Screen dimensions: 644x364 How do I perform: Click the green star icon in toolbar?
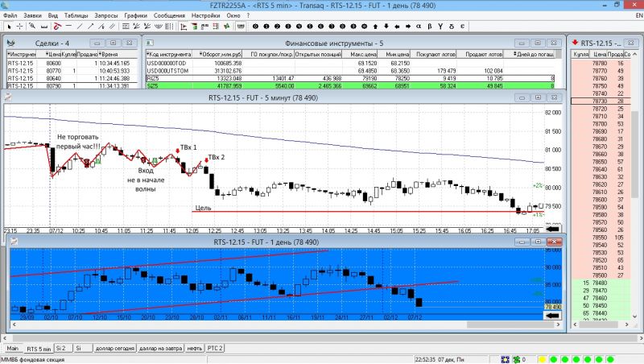pyautogui.click(x=227, y=27)
